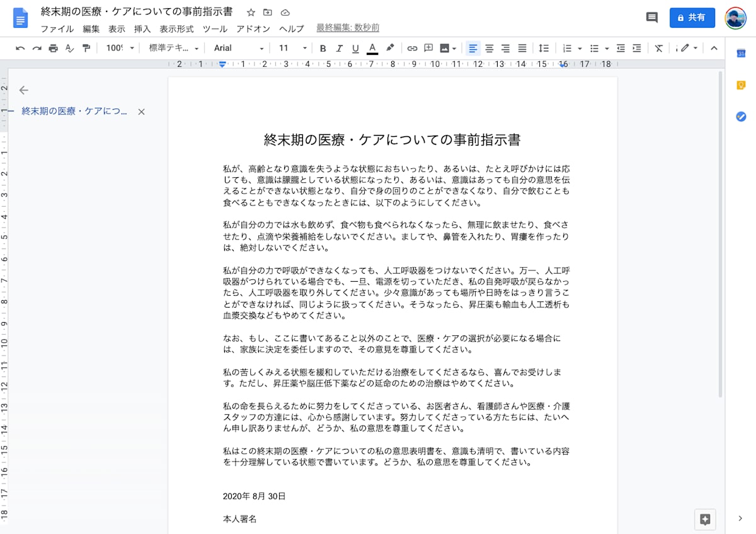Insert an image

click(445, 48)
